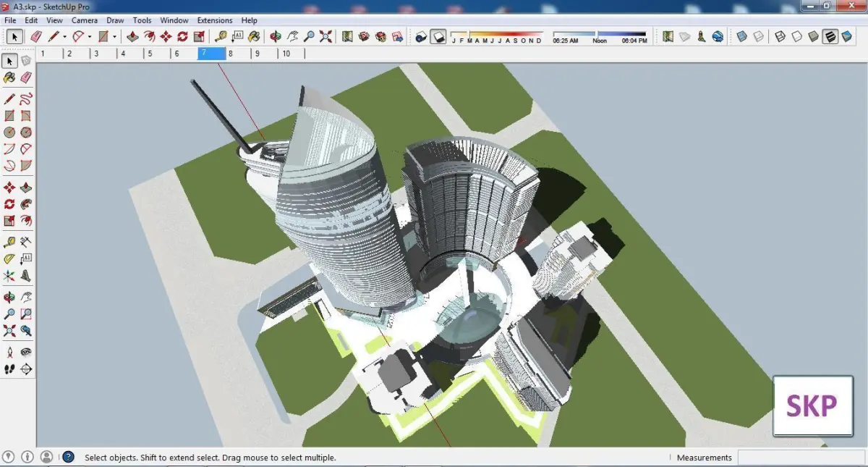Activate the Walk tool with footprints icon

click(x=9, y=369)
